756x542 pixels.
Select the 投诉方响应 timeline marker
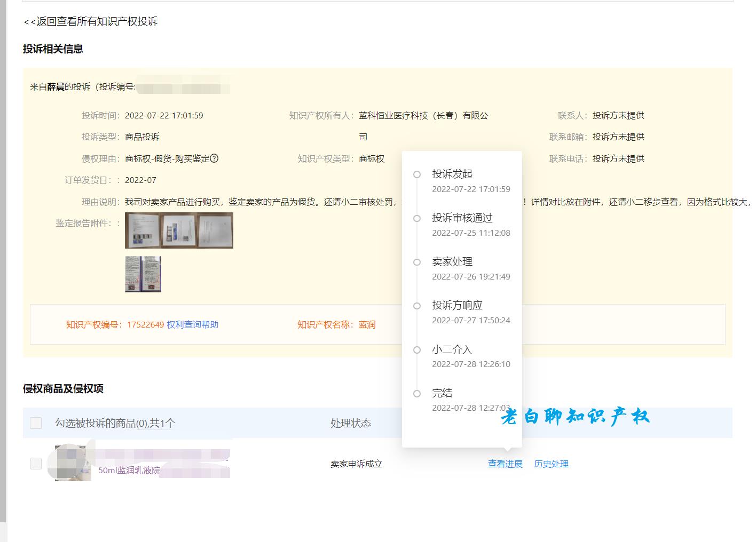(417, 306)
